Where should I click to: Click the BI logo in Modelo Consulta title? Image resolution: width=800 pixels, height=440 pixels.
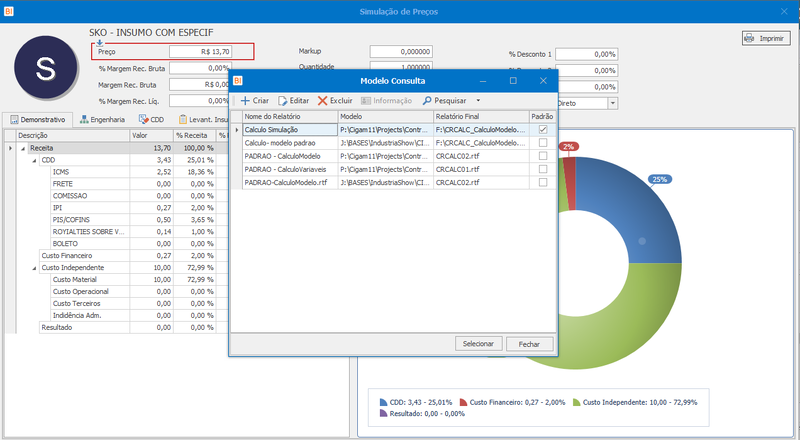point(238,81)
